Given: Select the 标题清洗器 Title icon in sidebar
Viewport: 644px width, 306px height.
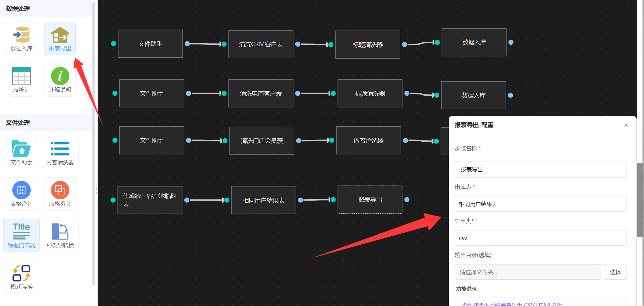Looking at the screenshot, I should [x=21, y=235].
